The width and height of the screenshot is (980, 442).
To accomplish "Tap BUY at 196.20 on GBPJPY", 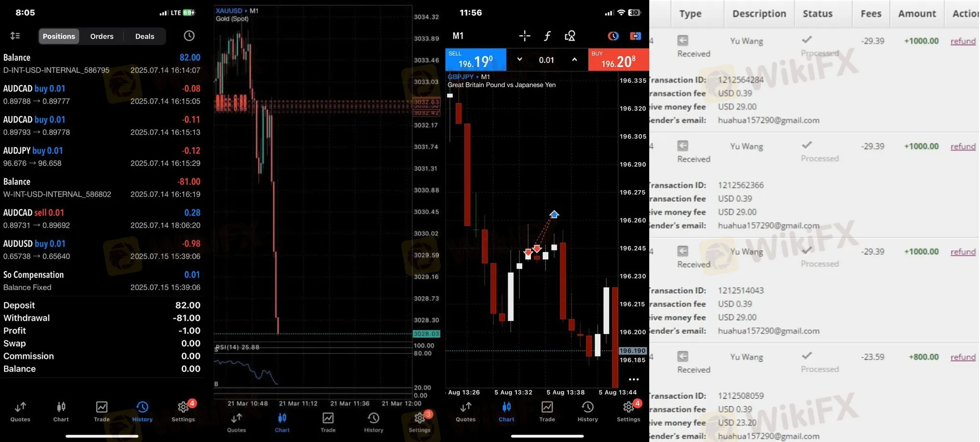I will (618, 60).
